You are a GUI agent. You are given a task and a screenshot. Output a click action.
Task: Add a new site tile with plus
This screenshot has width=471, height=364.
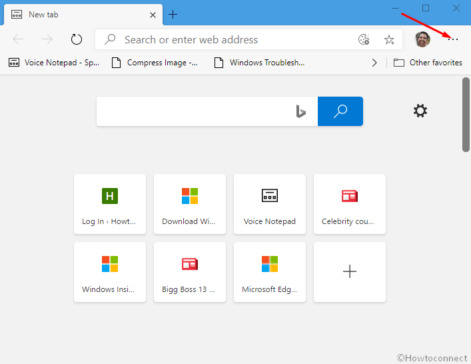point(350,272)
